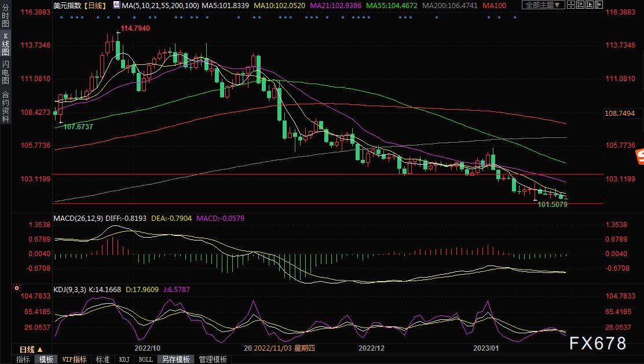The image size is (644, 364).
Task: Click the 2022/11/03 星期四 date marker
Action: point(284,348)
